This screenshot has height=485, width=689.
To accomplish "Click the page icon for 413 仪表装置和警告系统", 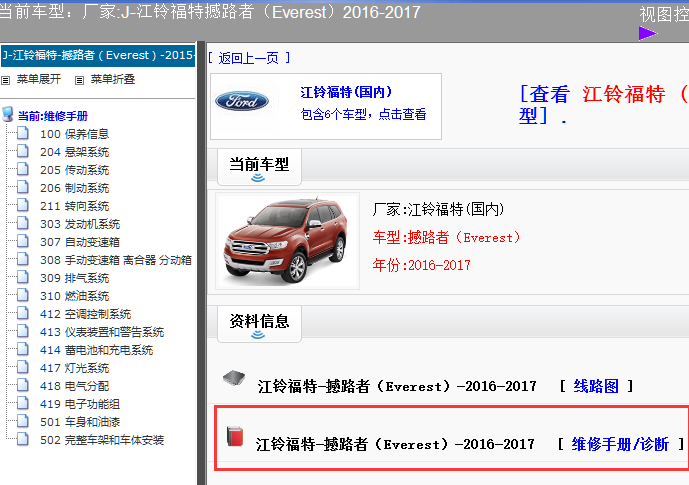I will tap(23, 331).
